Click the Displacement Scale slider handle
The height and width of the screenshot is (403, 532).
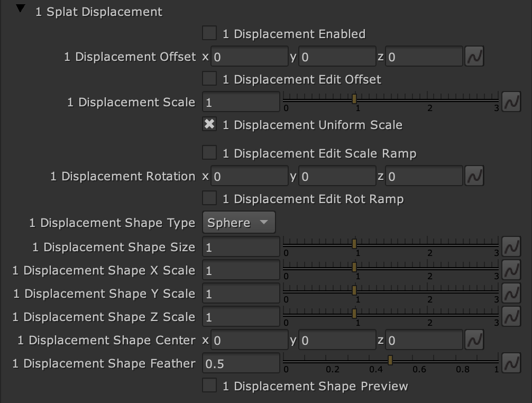coord(354,99)
